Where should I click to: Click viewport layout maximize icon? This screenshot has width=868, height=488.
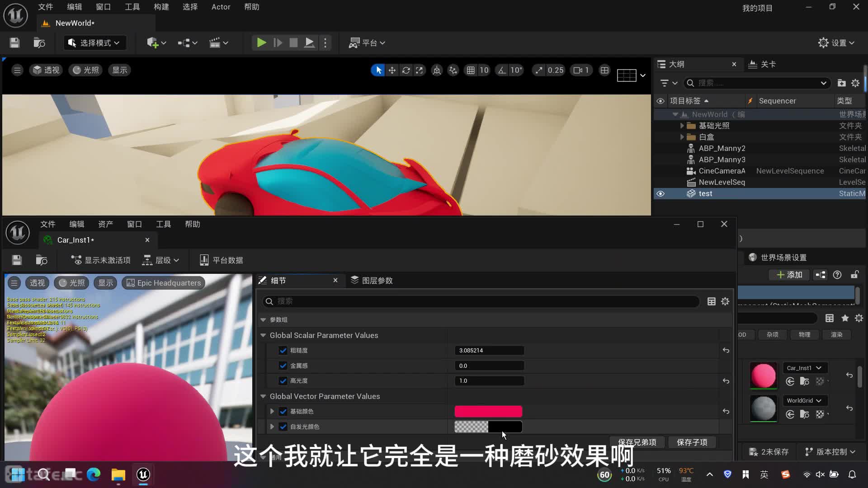coord(604,70)
